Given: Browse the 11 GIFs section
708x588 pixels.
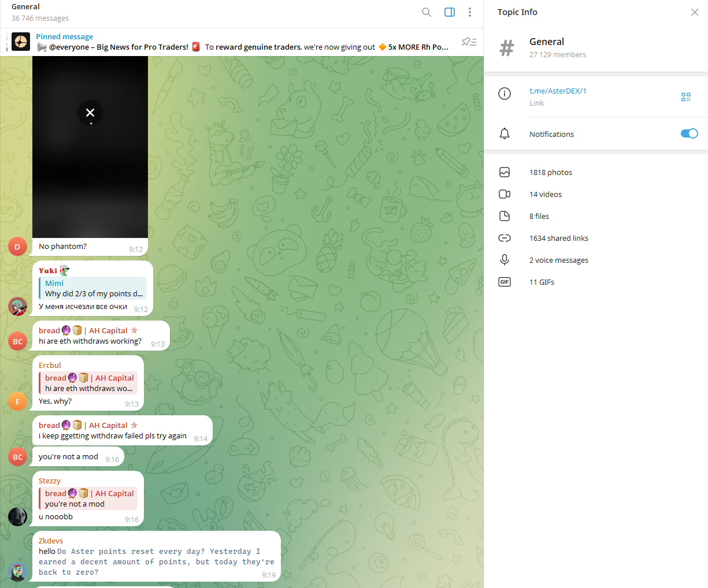Looking at the screenshot, I should tap(542, 282).
